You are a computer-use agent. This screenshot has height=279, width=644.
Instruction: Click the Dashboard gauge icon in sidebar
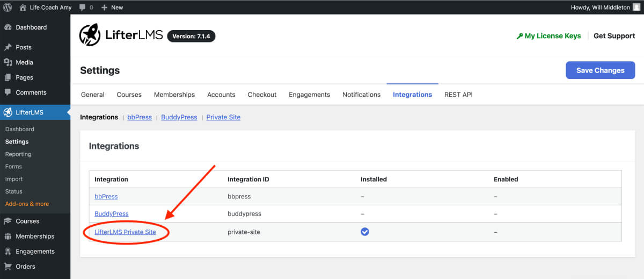pyautogui.click(x=8, y=27)
